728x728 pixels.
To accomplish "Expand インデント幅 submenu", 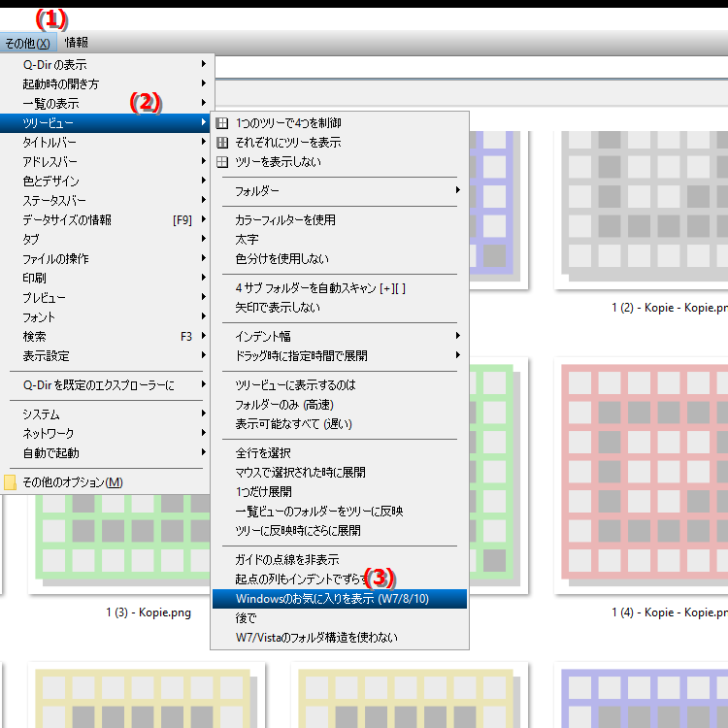I will tap(340, 337).
